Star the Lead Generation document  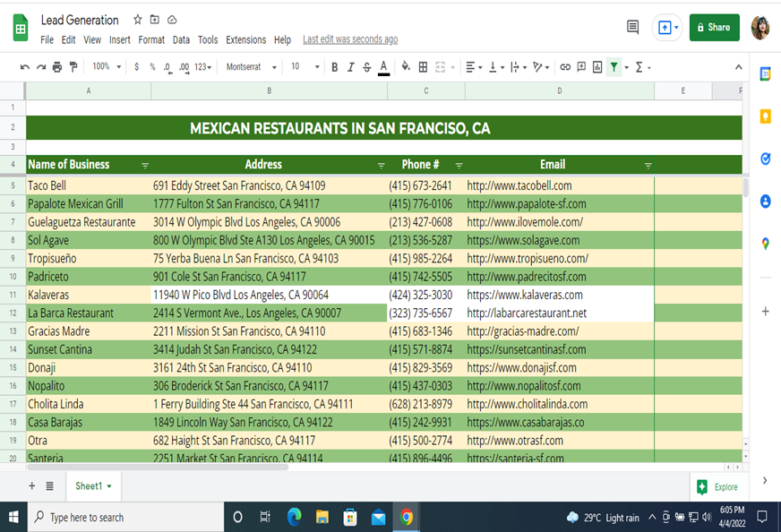(137, 20)
